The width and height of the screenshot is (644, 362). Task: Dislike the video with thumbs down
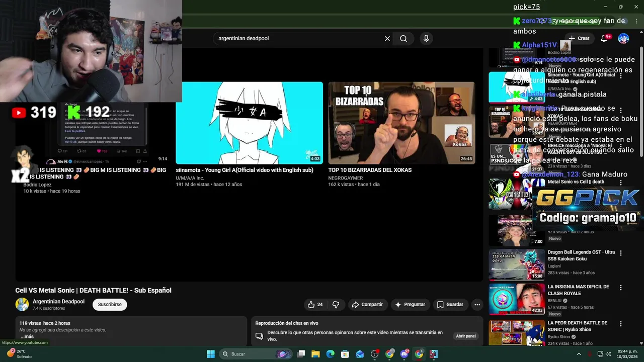(x=336, y=304)
